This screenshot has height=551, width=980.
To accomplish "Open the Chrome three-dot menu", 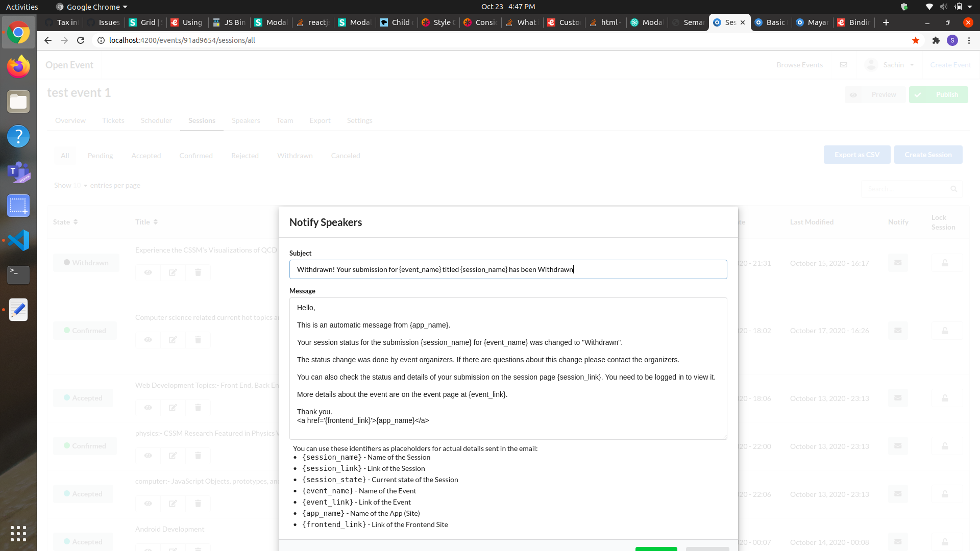I will coord(969,40).
